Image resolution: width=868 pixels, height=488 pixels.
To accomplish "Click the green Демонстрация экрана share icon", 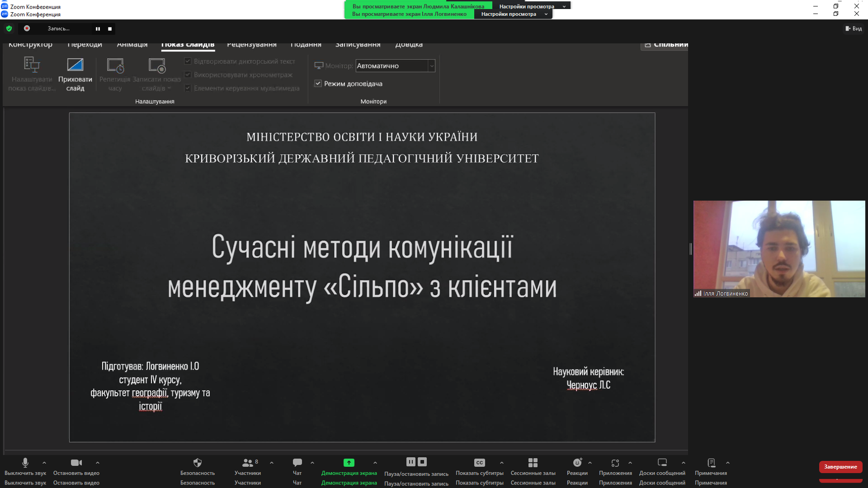I will pos(349,463).
